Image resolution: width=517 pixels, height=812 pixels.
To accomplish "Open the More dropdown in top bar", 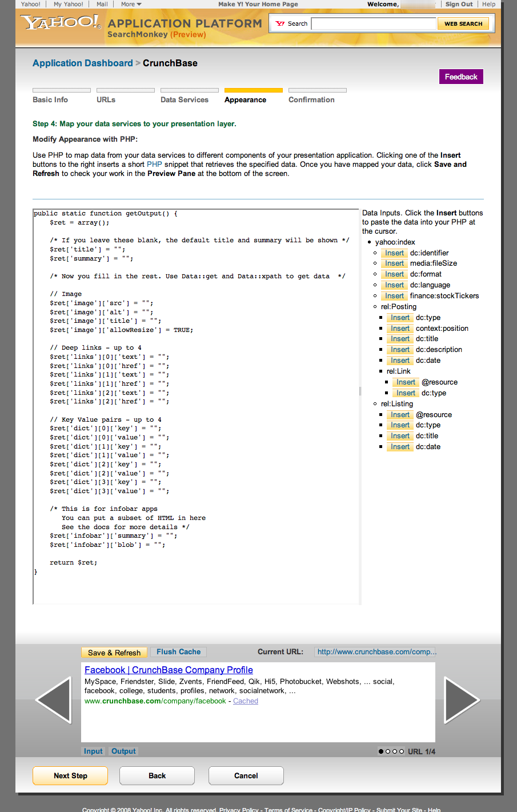I will coord(131,4).
